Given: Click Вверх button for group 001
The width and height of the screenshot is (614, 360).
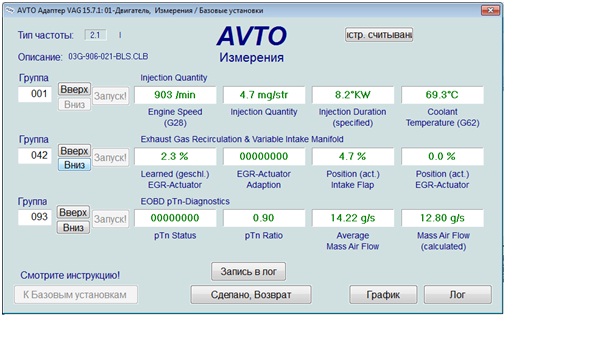Looking at the screenshot, I should 74,89.
